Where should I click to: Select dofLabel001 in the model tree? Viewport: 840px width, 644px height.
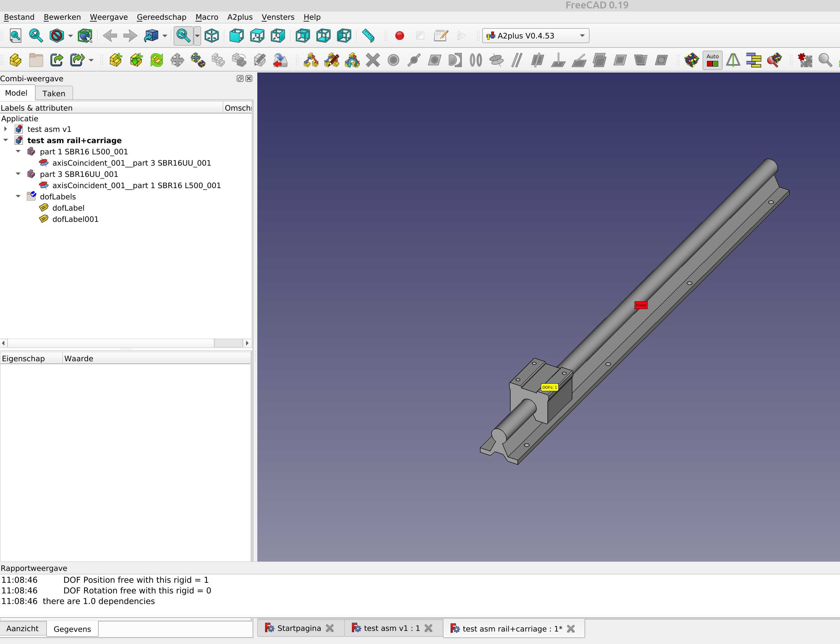pos(75,219)
